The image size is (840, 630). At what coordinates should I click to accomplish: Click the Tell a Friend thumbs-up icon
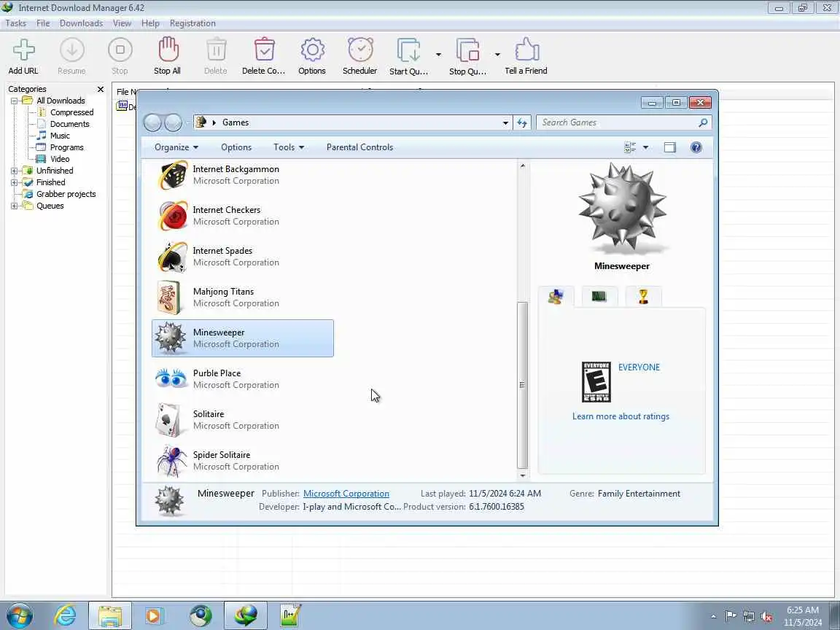526,55
